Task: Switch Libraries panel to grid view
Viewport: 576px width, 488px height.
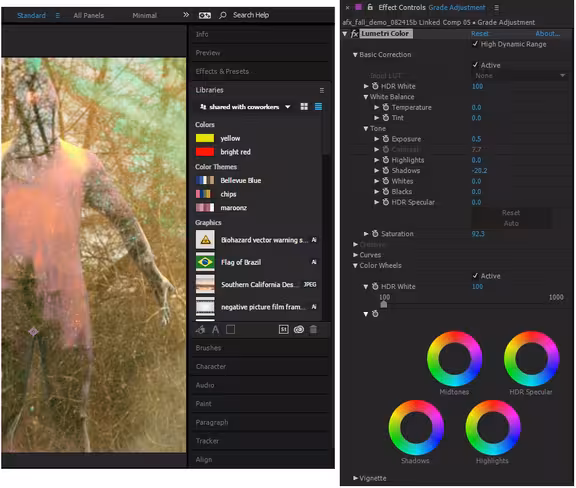Action: tap(304, 107)
